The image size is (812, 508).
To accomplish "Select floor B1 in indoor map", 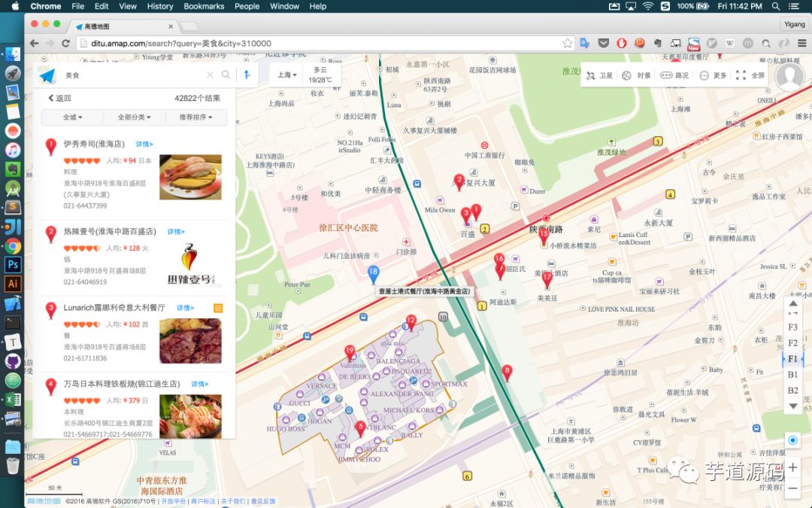I will (793, 374).
